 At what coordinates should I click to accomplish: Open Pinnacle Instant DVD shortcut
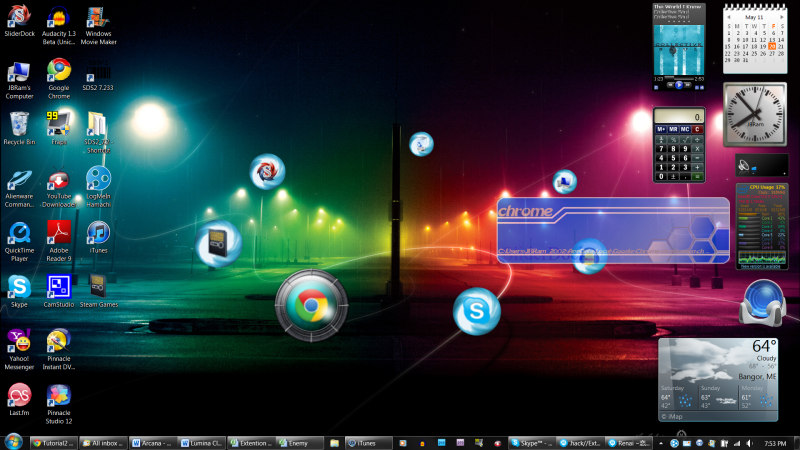click(59, 349)
